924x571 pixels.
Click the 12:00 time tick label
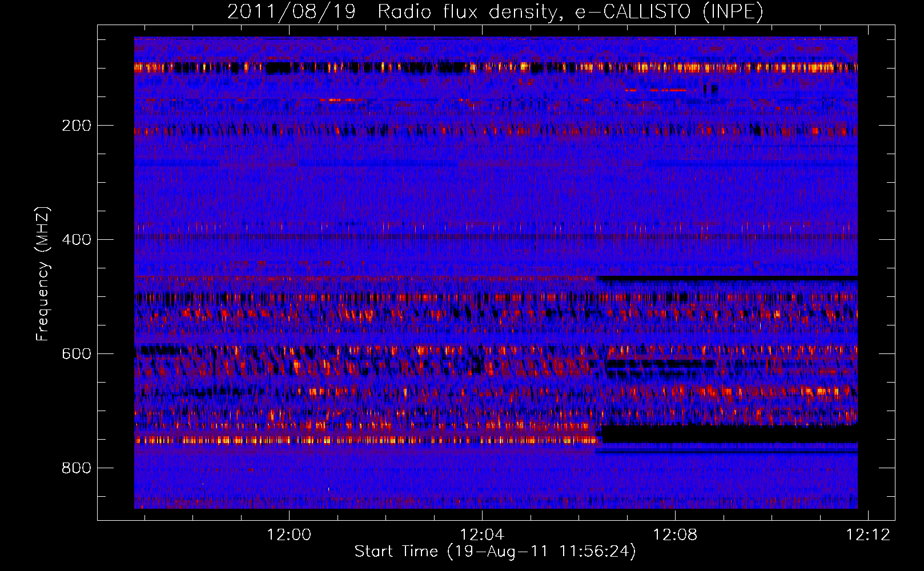click(x=290, y=535)
